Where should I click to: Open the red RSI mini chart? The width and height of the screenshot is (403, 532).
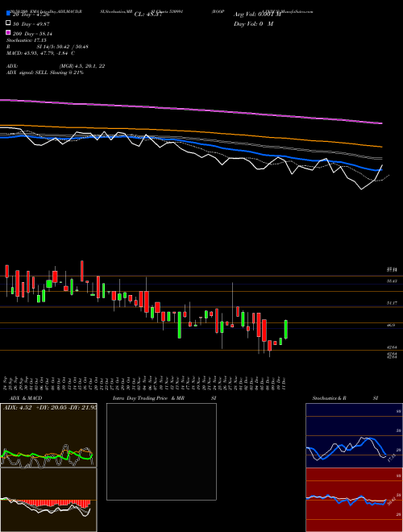[x=354, y=500]
